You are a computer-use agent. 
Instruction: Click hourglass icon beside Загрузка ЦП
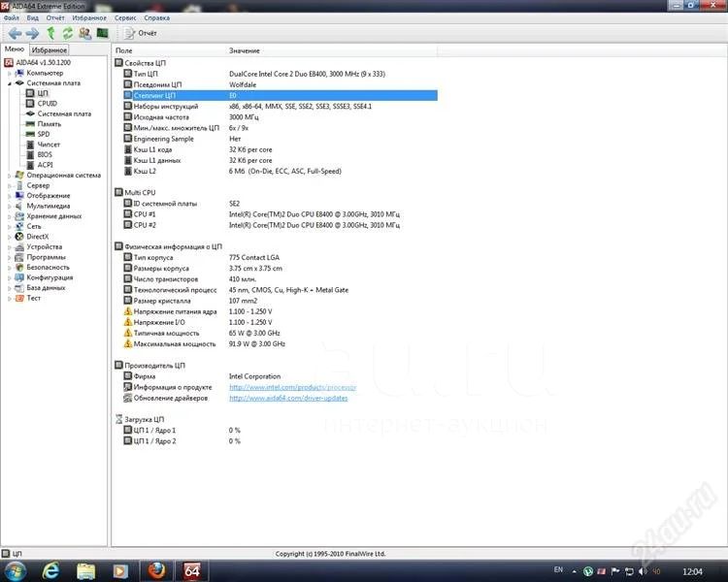coord(118,419)
